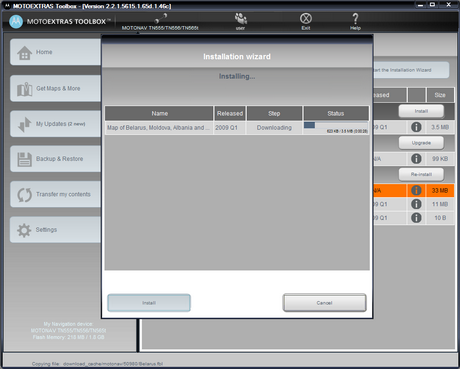The height and width of the screenshot is (369, 460).
Task: Click the My Updates arrows icon
Action: click(x=24, y=124)
